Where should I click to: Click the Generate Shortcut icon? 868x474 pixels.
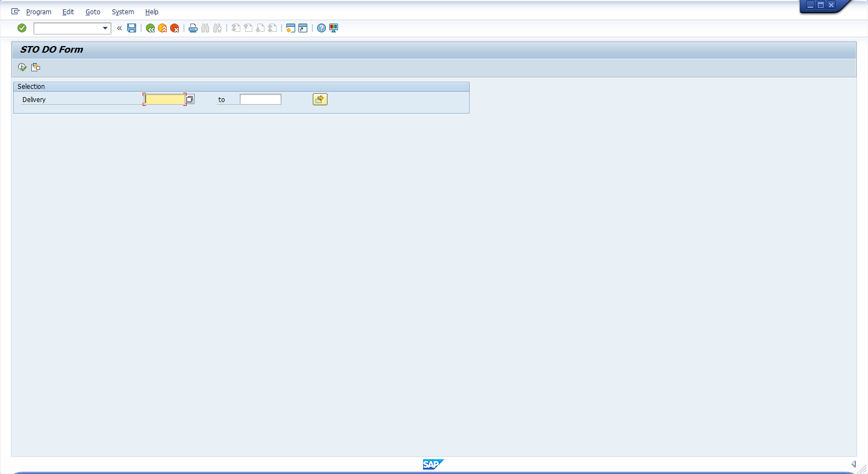point(303,28)
